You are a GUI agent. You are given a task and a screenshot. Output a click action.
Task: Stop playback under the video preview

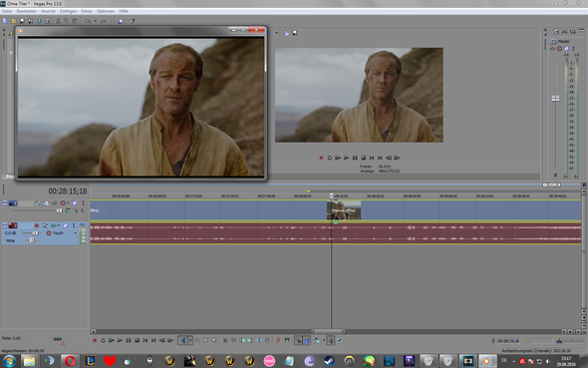(363, 158)
